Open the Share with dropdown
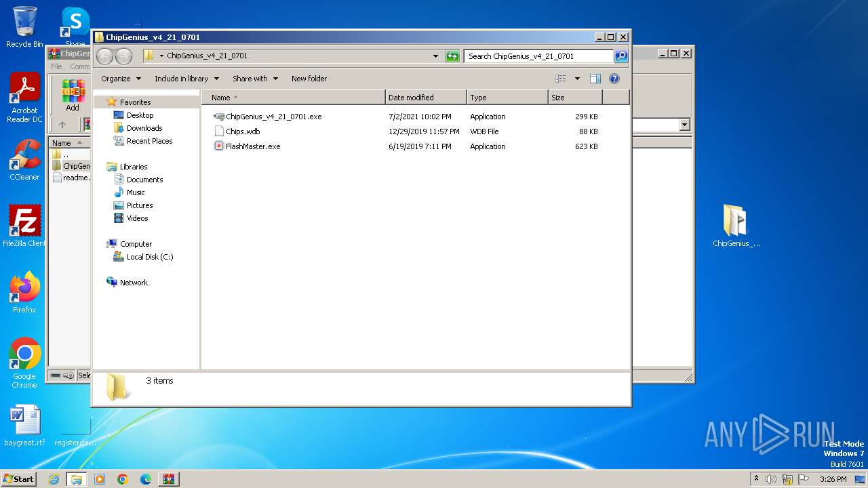The width and height of the screenshot is (868, 488). tap(255, 79)
